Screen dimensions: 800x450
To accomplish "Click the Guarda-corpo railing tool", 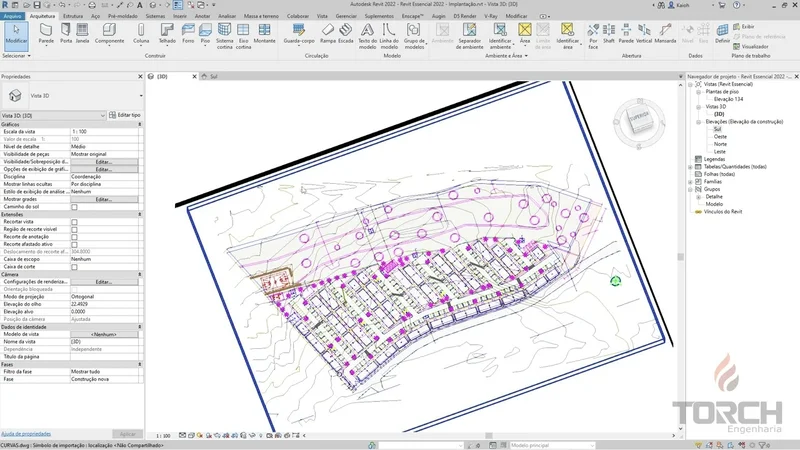I will pos(298,34).
